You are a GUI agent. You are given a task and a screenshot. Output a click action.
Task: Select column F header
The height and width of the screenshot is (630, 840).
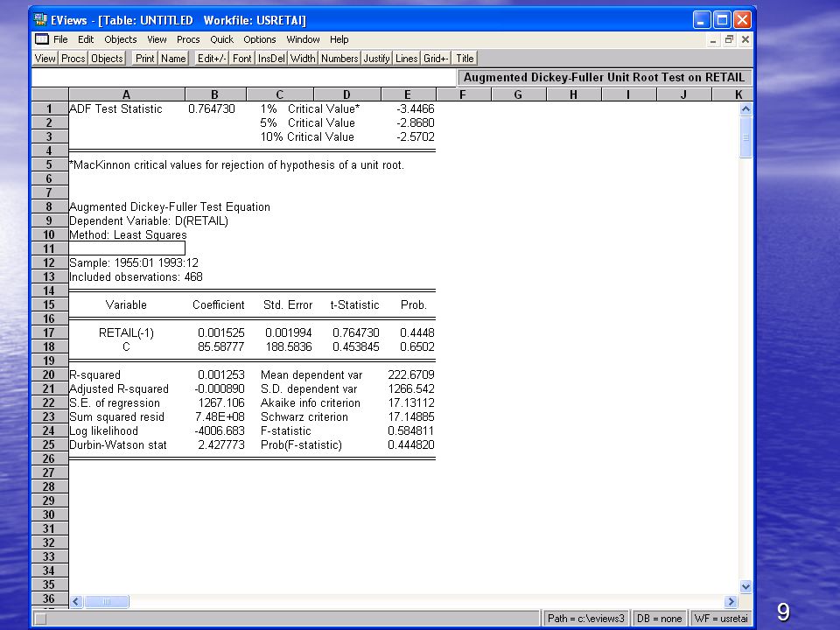[463, 94]
